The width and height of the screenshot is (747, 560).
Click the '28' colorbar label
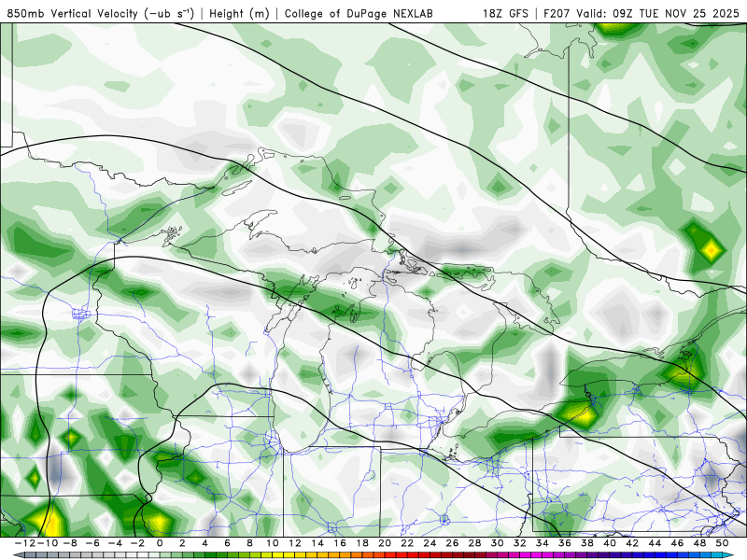tap(474, 543)
